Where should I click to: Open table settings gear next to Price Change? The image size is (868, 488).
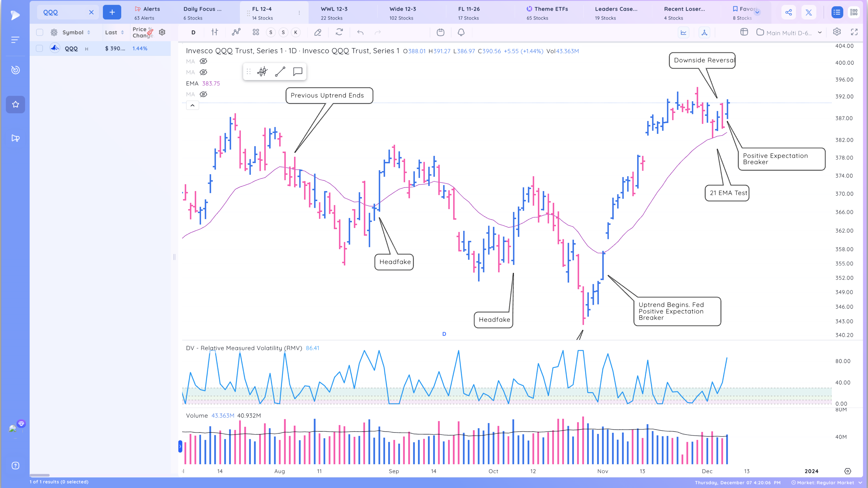coord(162,32)
